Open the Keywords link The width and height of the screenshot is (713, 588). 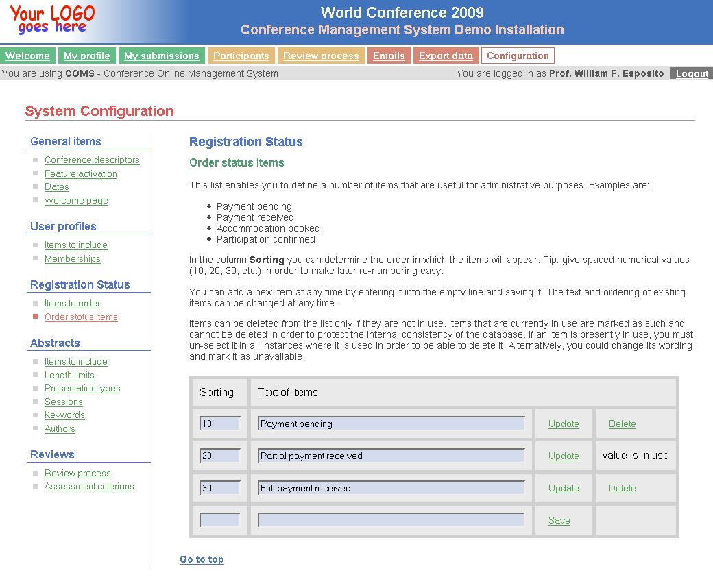(64, 415)
